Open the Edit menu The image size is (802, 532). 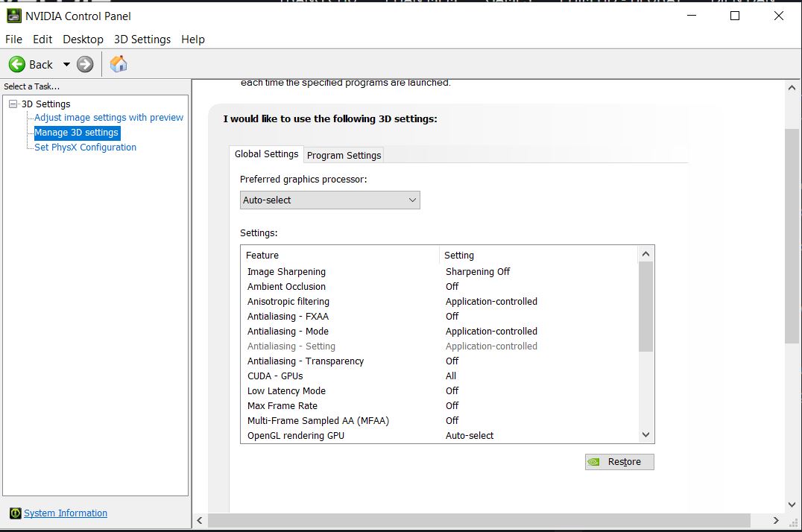click(42, 39)
